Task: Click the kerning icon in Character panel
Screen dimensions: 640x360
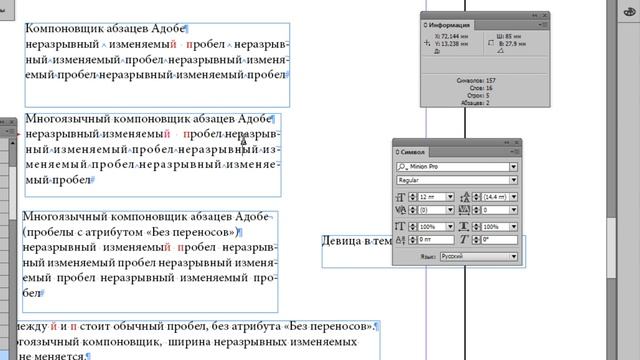Action: coord(400,210)
